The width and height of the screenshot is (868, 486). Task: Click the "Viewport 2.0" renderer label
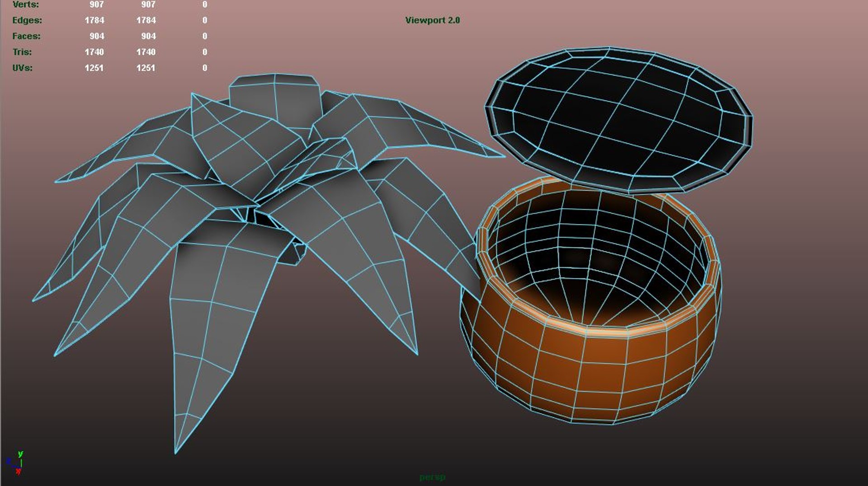(x=432, y=20)
